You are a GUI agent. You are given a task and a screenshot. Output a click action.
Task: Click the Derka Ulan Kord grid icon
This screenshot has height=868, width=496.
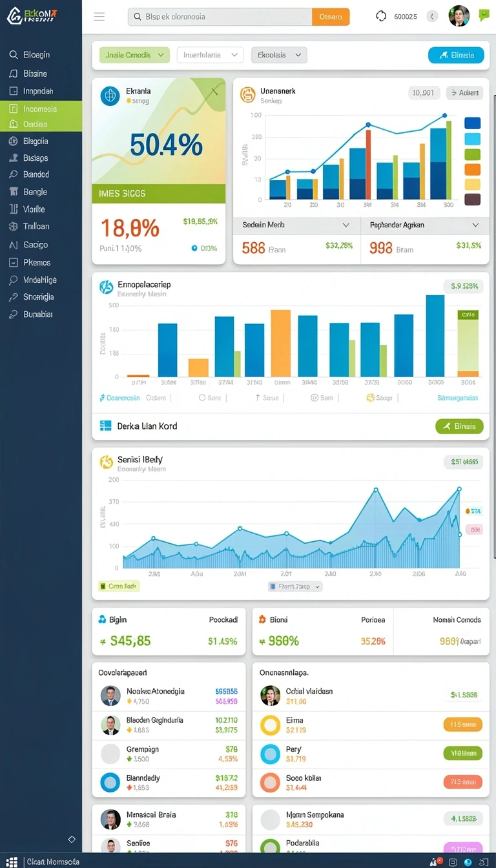click(x=106, y=426)
